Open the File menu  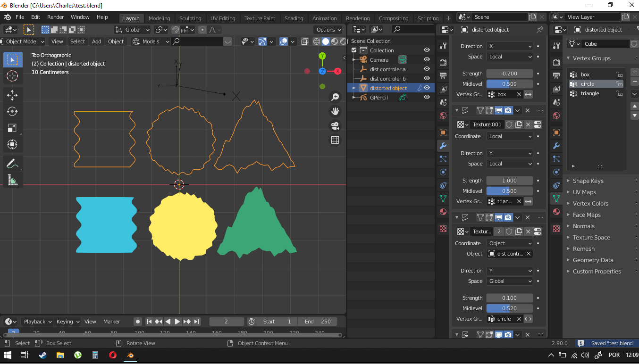20,17
